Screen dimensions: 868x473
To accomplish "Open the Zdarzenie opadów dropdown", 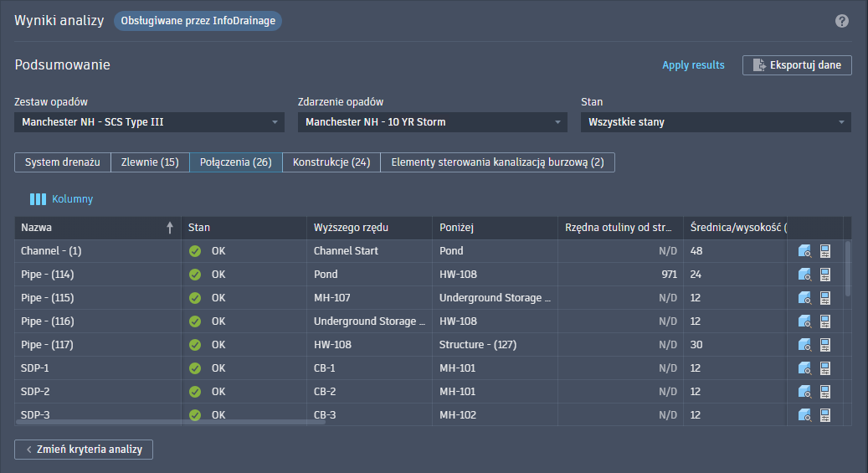I will click(433, 122).
